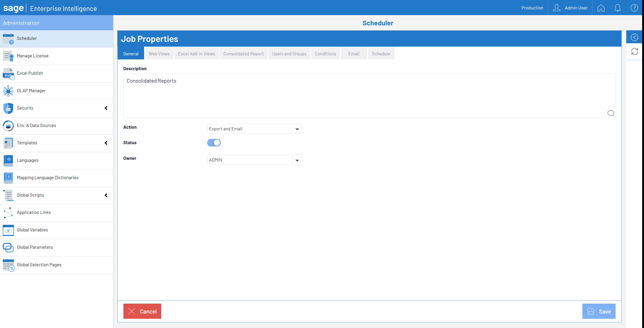Open the Action dropdown
Viewport: 644px width, 328px height.
(254, 129)
